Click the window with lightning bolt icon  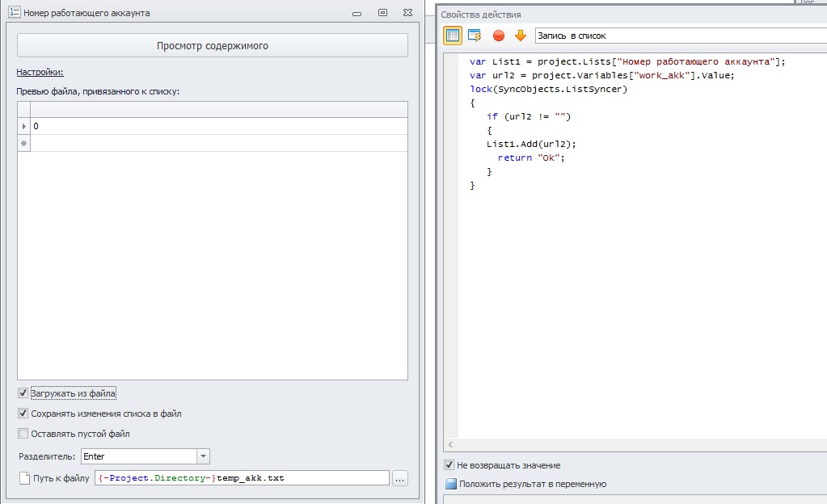tap(475, 35)
